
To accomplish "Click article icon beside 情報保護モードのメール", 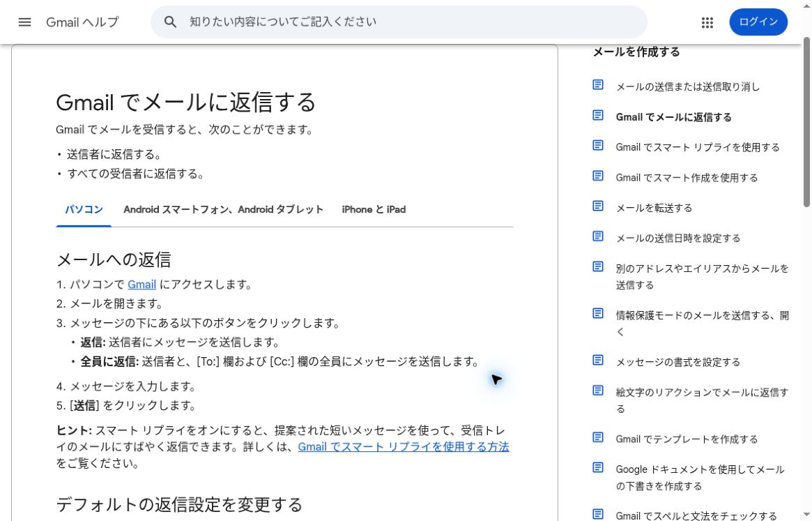I will (597, 313).
